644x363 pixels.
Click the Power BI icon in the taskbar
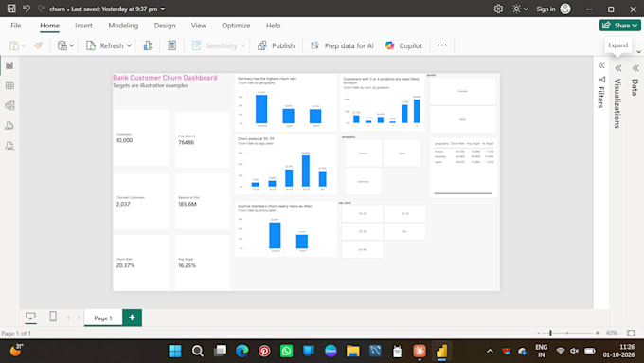pyautogui.click(x=441, y=352)
